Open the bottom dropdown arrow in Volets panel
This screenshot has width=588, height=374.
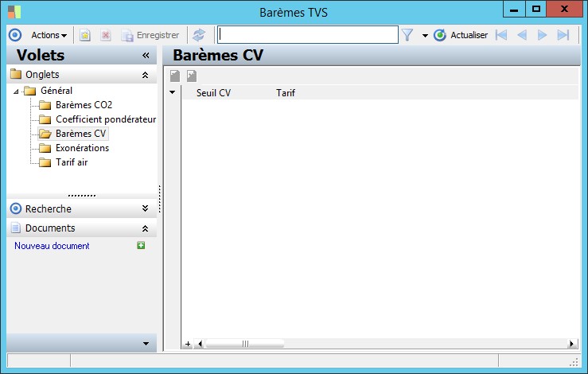pos(146,343)
